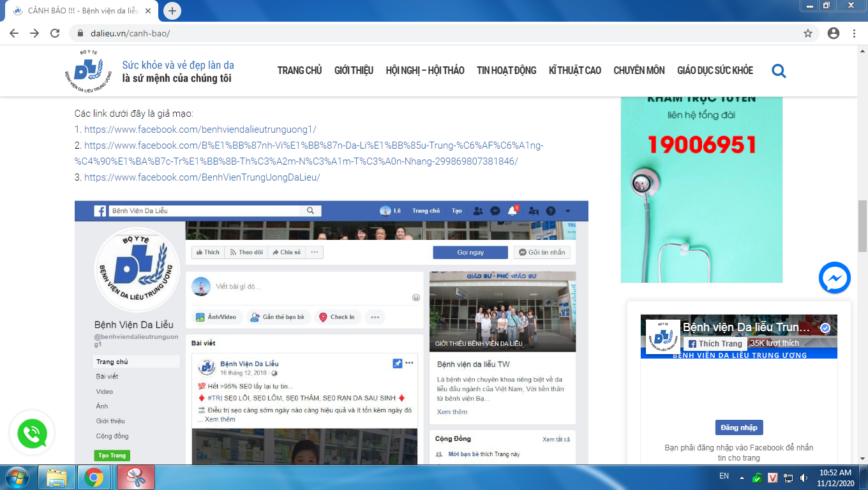Click the site search magnifier icon
Viewport: 868px width, 490px height.
[x=779, y=71]
